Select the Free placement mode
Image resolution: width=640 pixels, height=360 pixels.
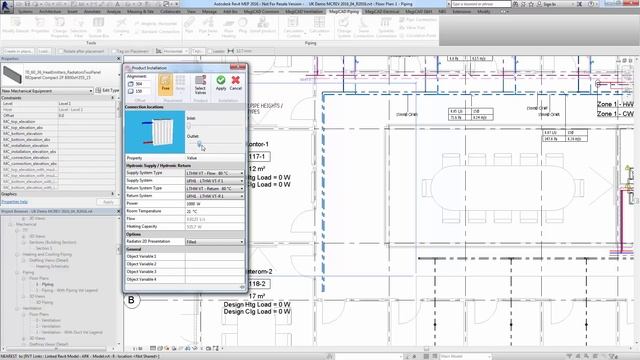click(x=165, y=84)
